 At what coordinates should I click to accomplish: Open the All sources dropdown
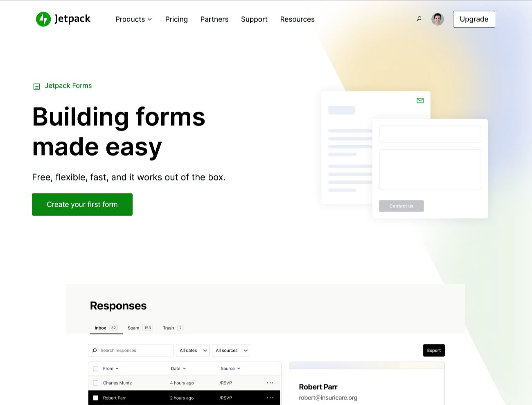pyautogui.click(x=231, y=350)
